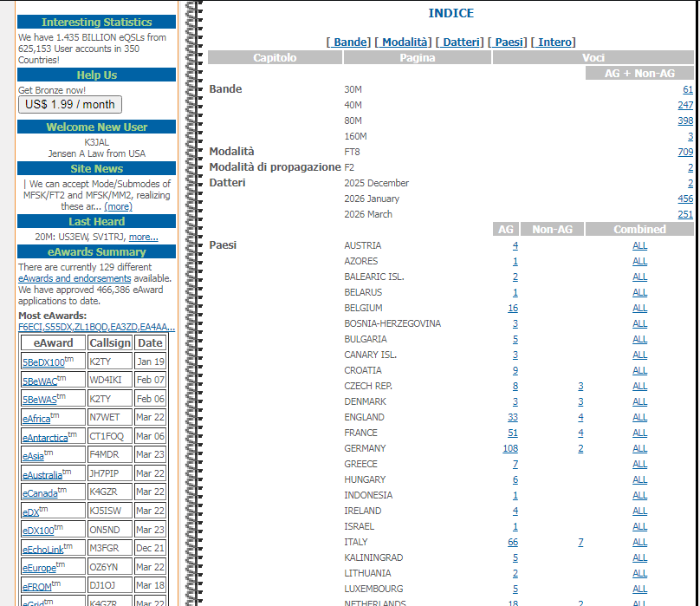Open Czech Rep. Non-AG count 3
Viewport: 700px width, 606px height.
pyautogui.click(x=580, y=386)
